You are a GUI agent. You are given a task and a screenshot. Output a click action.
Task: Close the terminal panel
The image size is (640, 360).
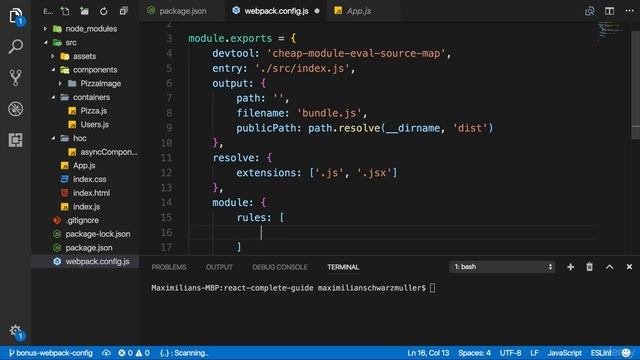(x=629, y=267)
